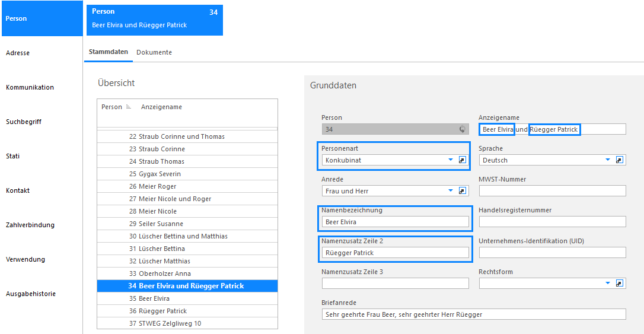Click the Handelsregisternummer input field
The image size is (644, 334).
click(x=553, y=222)
